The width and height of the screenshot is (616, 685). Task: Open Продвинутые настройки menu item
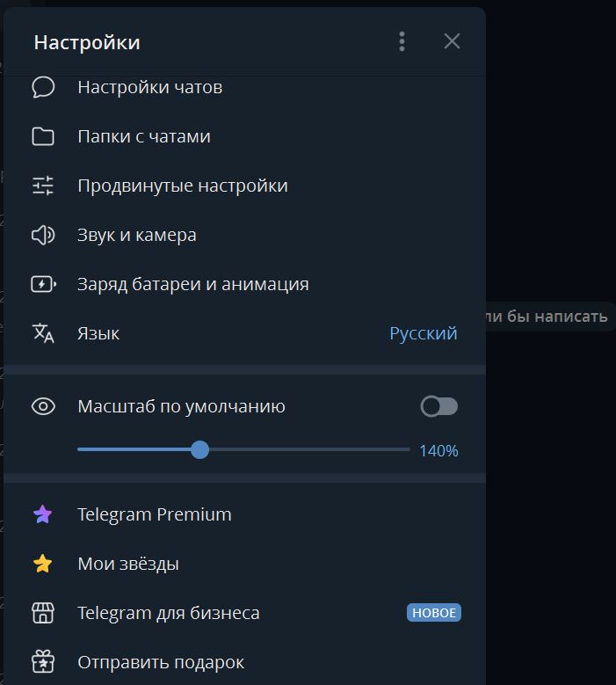(183, 186)
